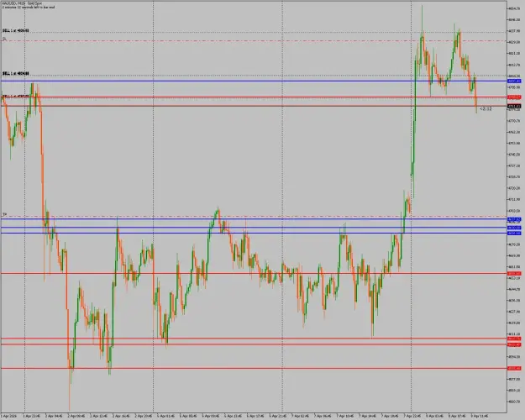
Task: Click the blue price tag near 4800 on the price axis
Action: [514, 81]
